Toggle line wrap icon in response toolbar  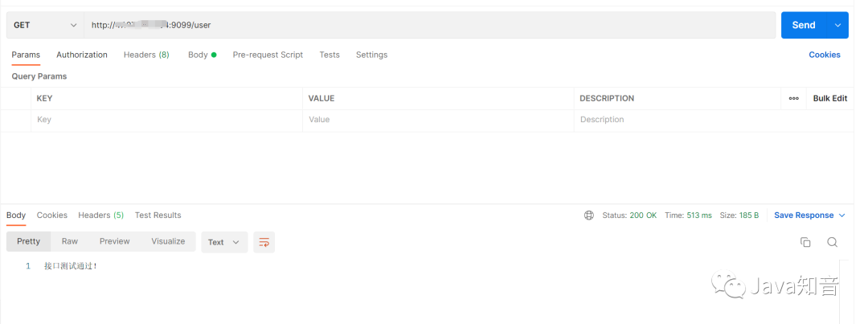tap(264, 242)
